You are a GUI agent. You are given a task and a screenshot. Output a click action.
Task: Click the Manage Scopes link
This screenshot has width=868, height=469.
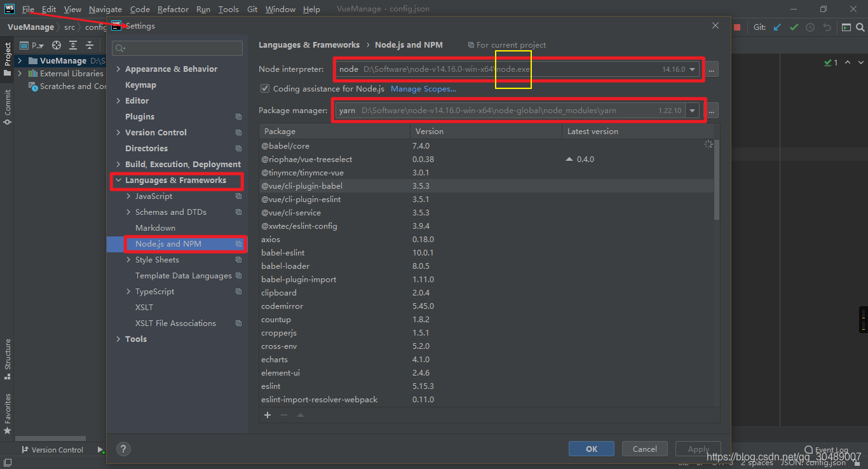coord(423,89)
